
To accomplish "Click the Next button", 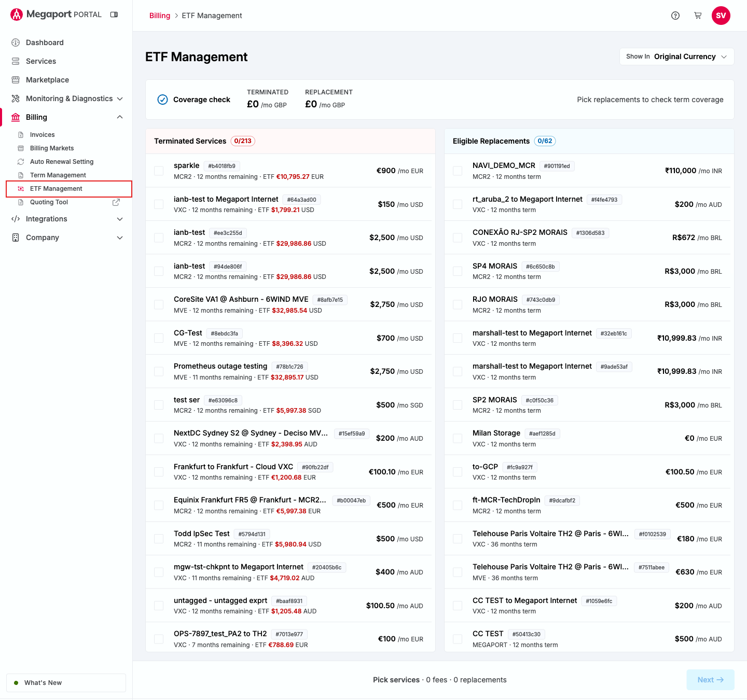I will [x=710, y=680].
